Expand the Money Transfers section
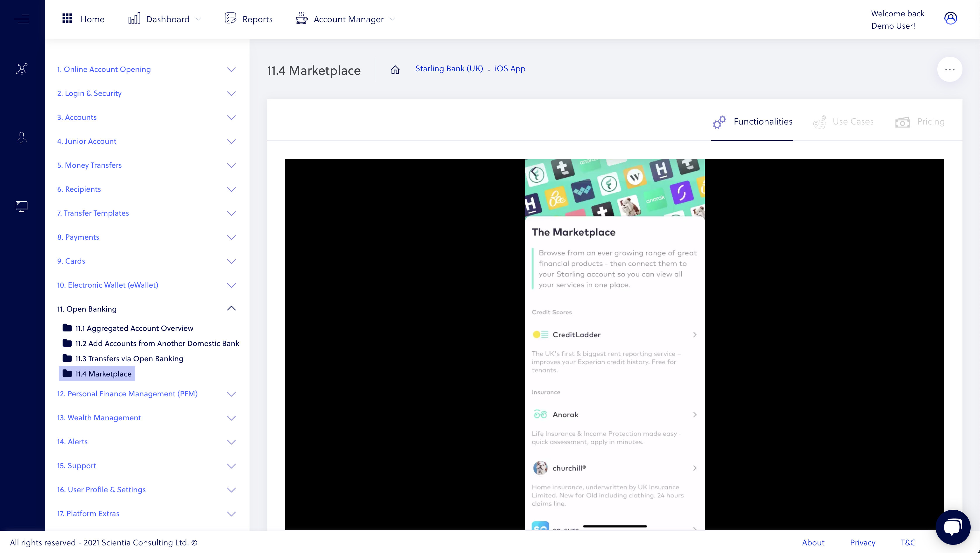 pos(231,165)
